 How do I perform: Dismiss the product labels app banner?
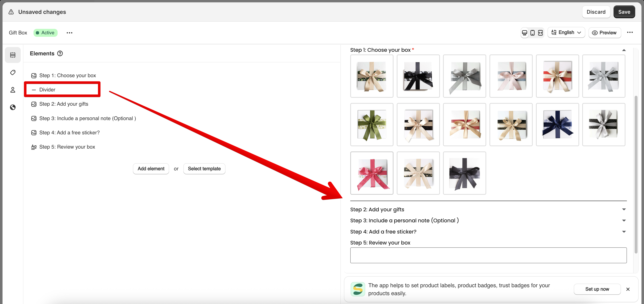click(628, 289)
